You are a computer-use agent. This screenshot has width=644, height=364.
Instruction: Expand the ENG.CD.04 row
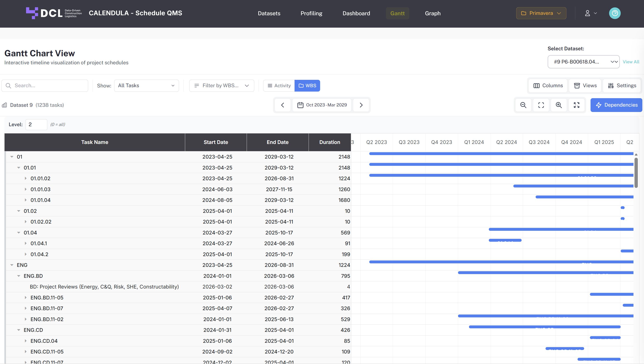pyautogui.click(x=26, y=341)
